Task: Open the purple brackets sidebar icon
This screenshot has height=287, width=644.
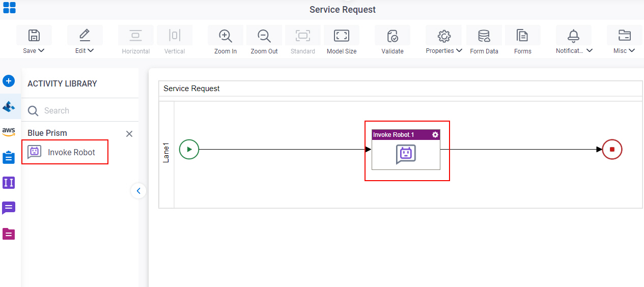Action: click(9, 183)
